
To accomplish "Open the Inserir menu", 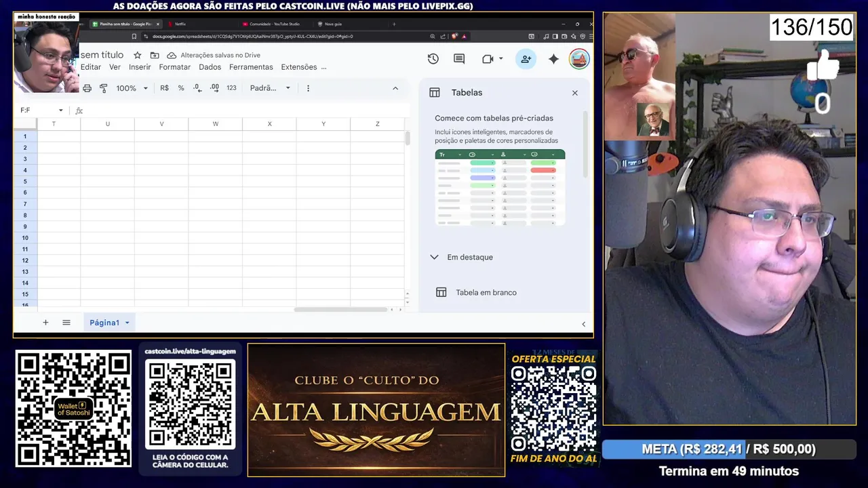I will [140, 67].
